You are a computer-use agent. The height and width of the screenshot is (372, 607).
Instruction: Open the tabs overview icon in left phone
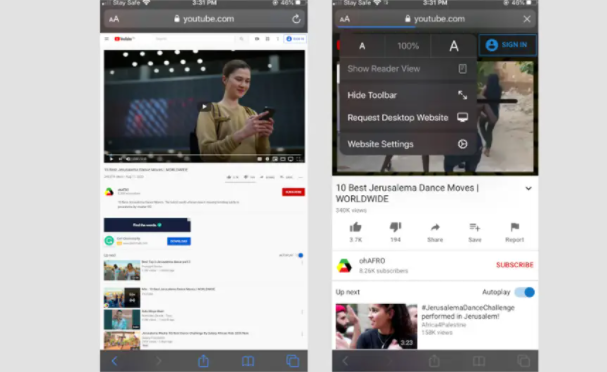(x=293, y=361)
